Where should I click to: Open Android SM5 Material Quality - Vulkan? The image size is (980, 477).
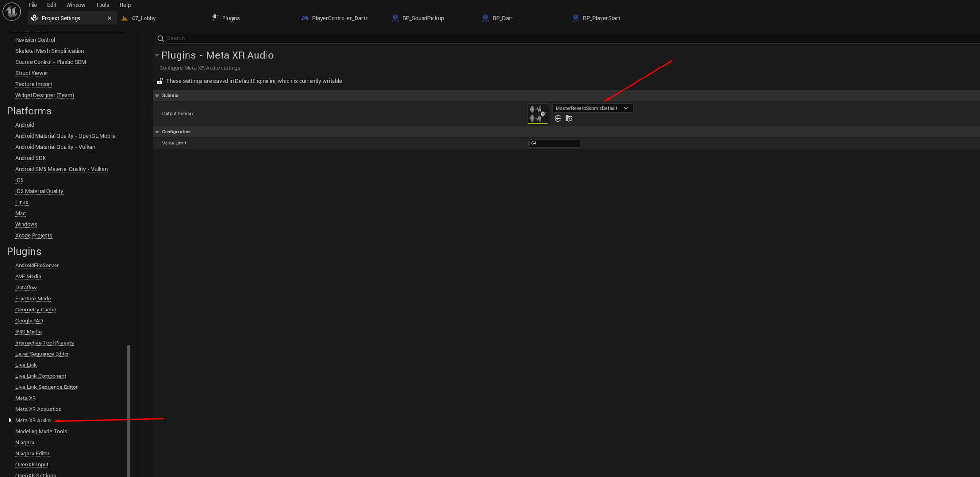click(61, 169)
